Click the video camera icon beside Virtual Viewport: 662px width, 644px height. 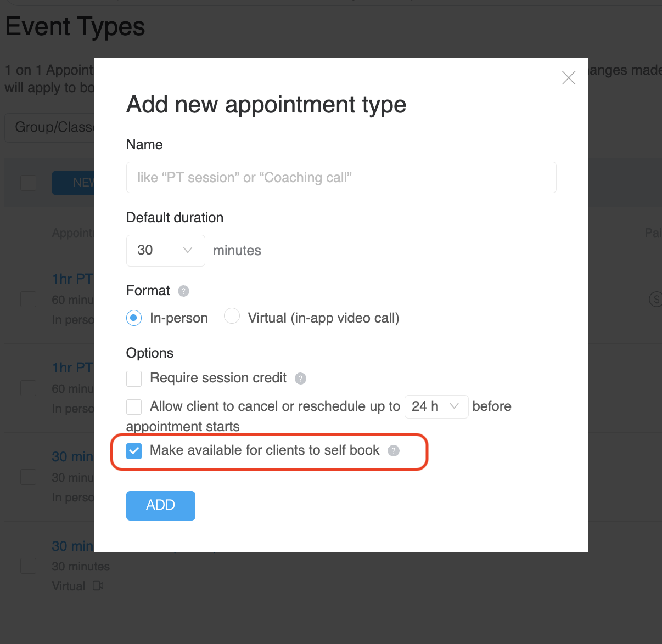pos(98,586)
